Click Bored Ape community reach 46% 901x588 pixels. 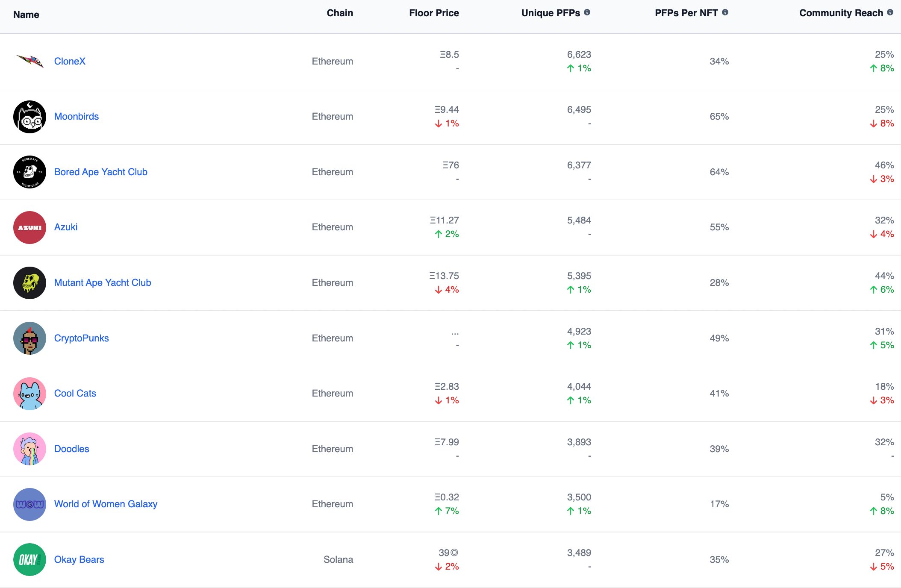(x=884, y=165)
